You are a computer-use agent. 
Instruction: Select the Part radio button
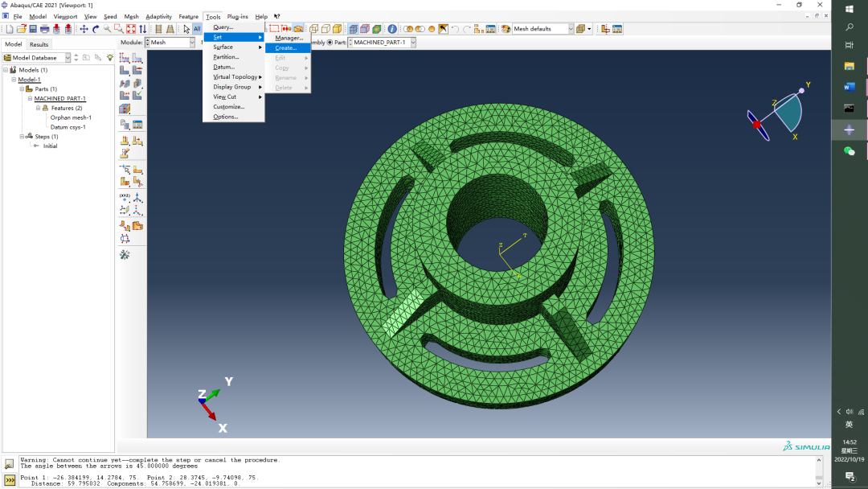pos(330,43)
